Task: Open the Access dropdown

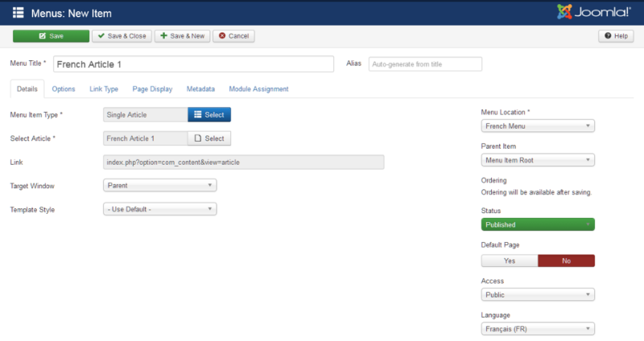Action: (x=538, y=294)
